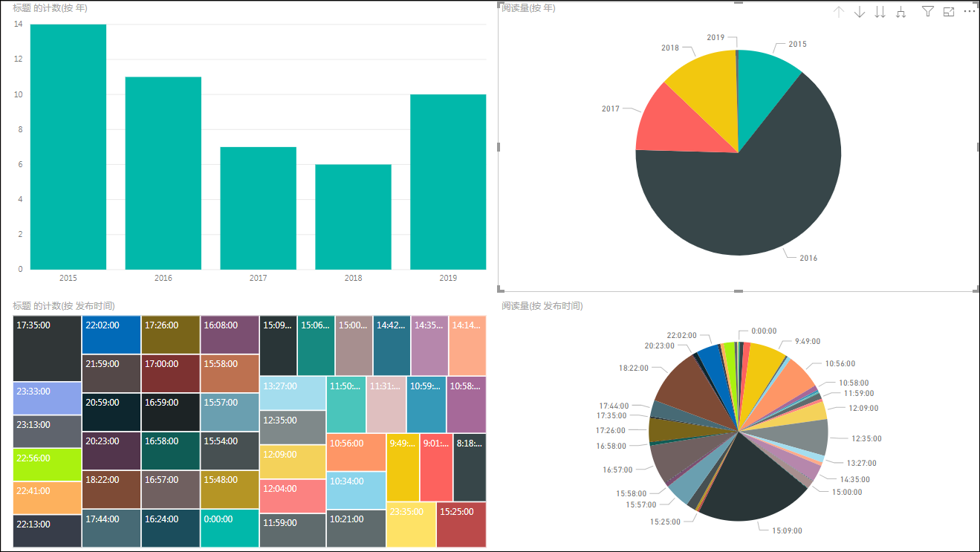The image size is (980, 552).
Task: Click the red 15:25:00 treemap tile
Action: point(461,525)
